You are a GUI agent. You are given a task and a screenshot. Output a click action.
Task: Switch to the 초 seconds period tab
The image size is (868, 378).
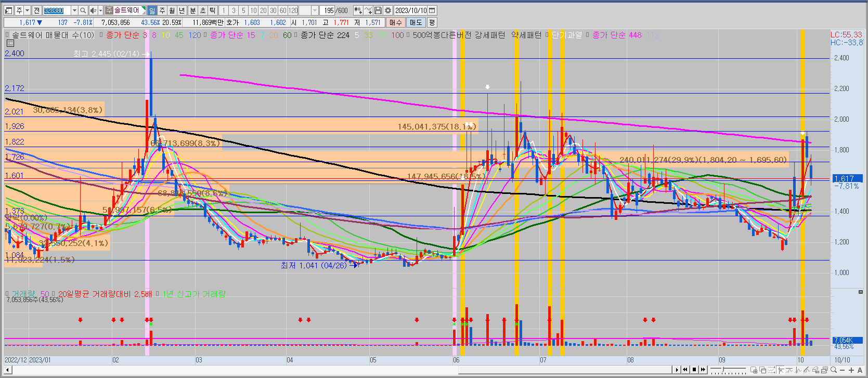[203, 10]
